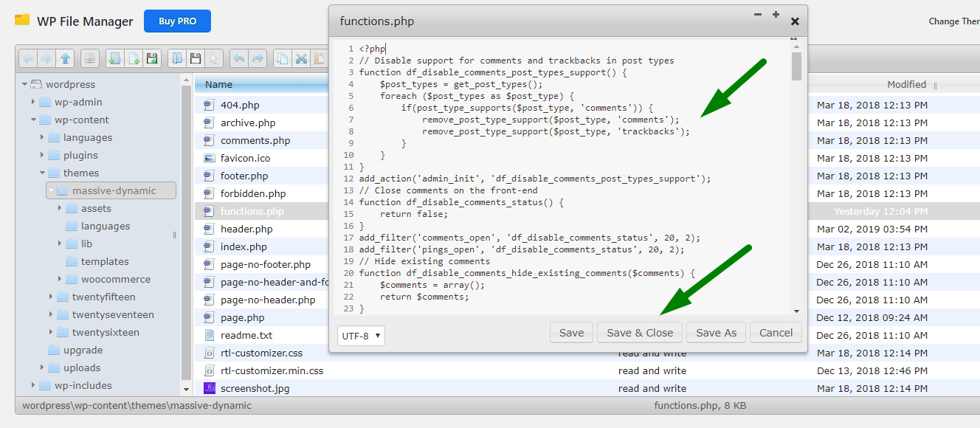Click the Download floppy disk icon
Image resolution: width=980 pixels, height=428 pixels.
[x=196, y=58]
